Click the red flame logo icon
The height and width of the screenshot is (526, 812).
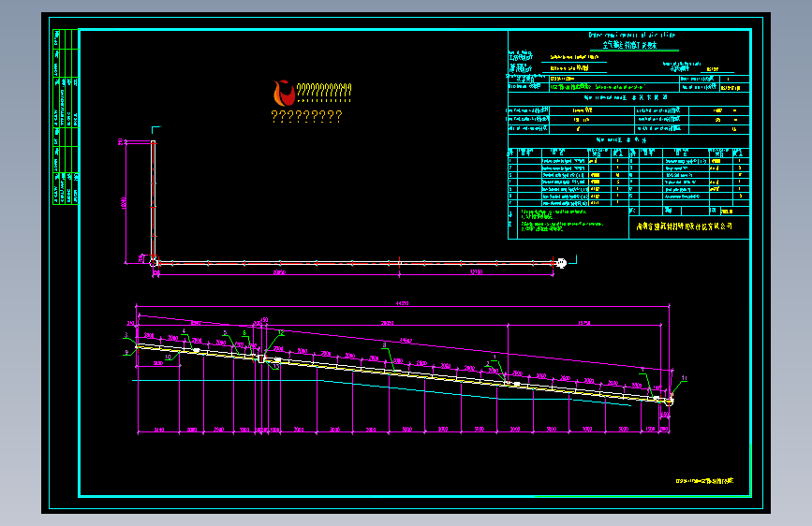click(284, 94)
